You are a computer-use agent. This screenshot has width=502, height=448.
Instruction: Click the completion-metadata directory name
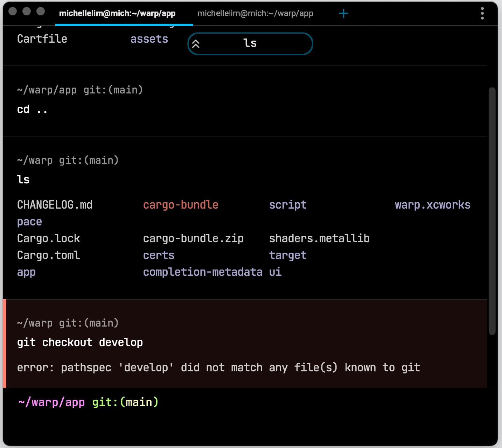tap(203, 272)
